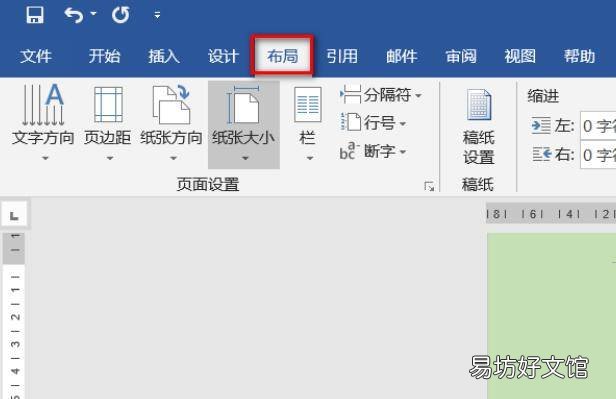Screen dimensions: 616x399
Task: Open the 审阅 tab
Action: pos(461,56)
